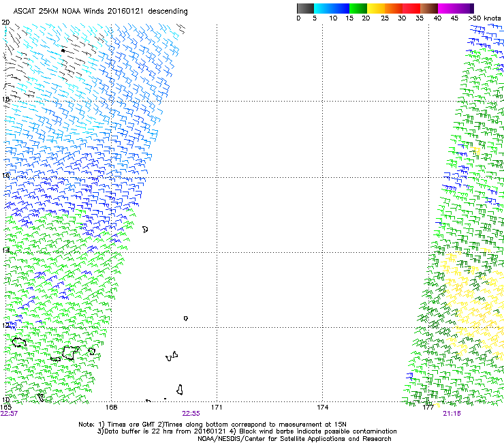This screenshot has height=443, width=504.
Task: Click the '177' longitude axis label
Action: point(428,408)
